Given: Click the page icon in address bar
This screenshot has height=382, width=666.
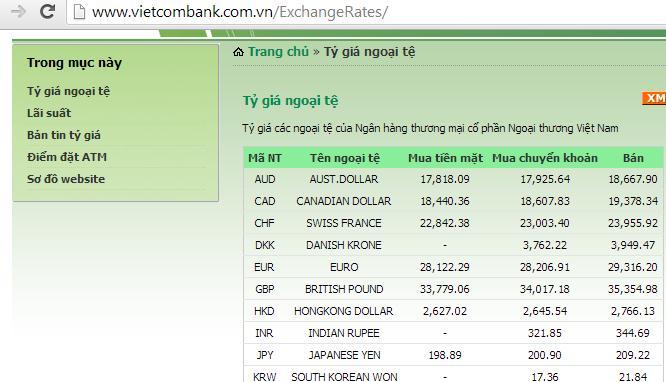Looking at the screenshot, I should pos(79,11).
